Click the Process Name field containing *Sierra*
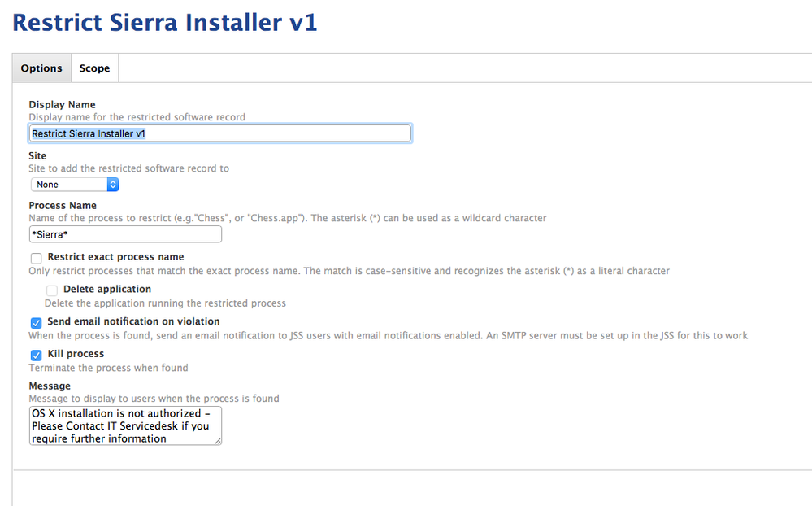The width and height of the screenshot is (812, 506). tap(125, 234)
